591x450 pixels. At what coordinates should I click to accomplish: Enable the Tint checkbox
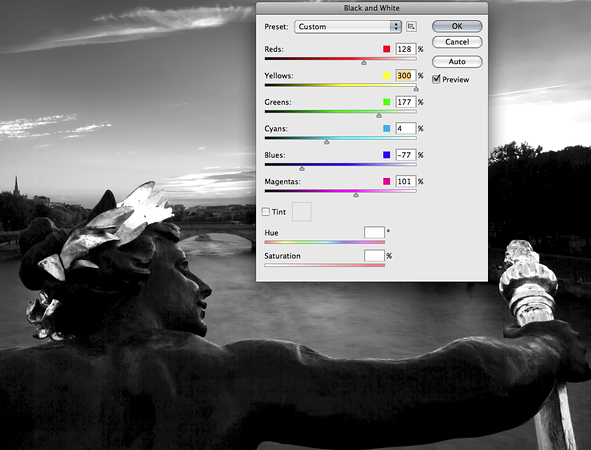[266, 212]
